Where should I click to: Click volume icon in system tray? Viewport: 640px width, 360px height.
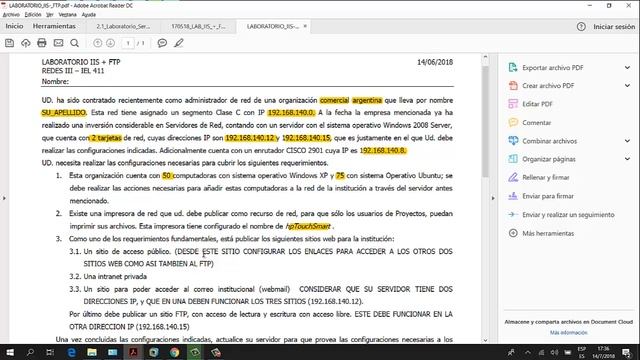pos(554,352)
